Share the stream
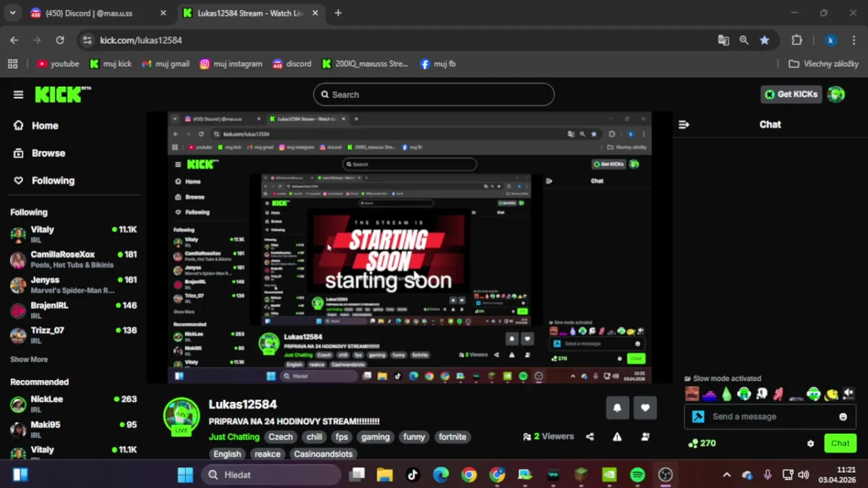Screen dimensions: 868x488 [590, 437]
